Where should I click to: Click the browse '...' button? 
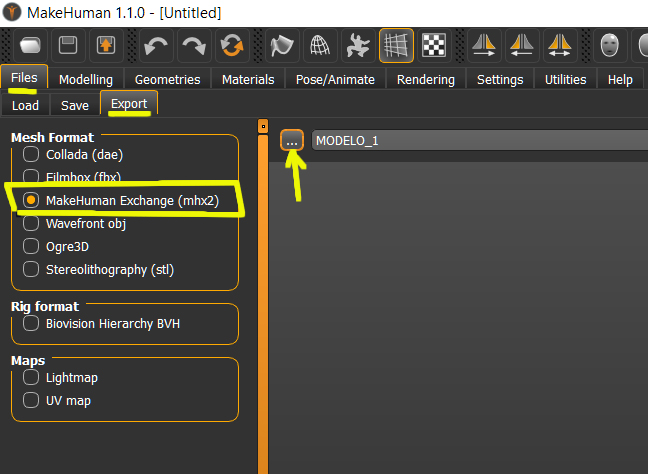pyautogui.click(x=292, y=141)
